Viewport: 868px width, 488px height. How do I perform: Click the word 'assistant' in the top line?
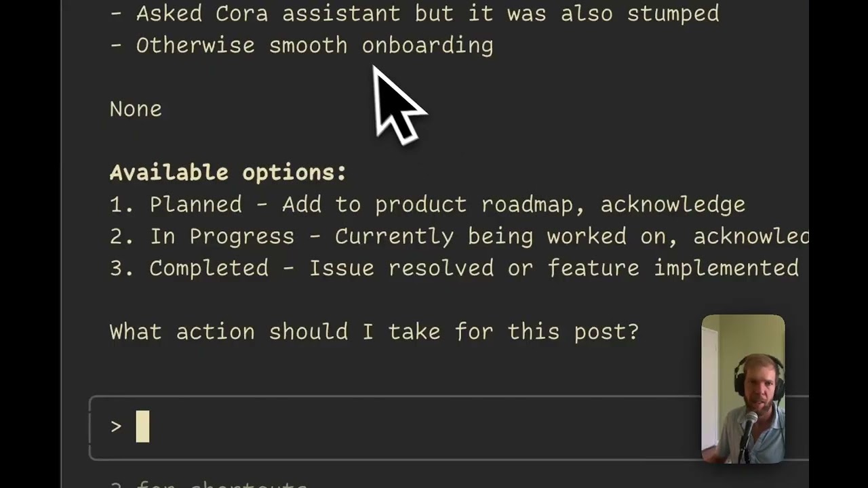coord(341,14)
